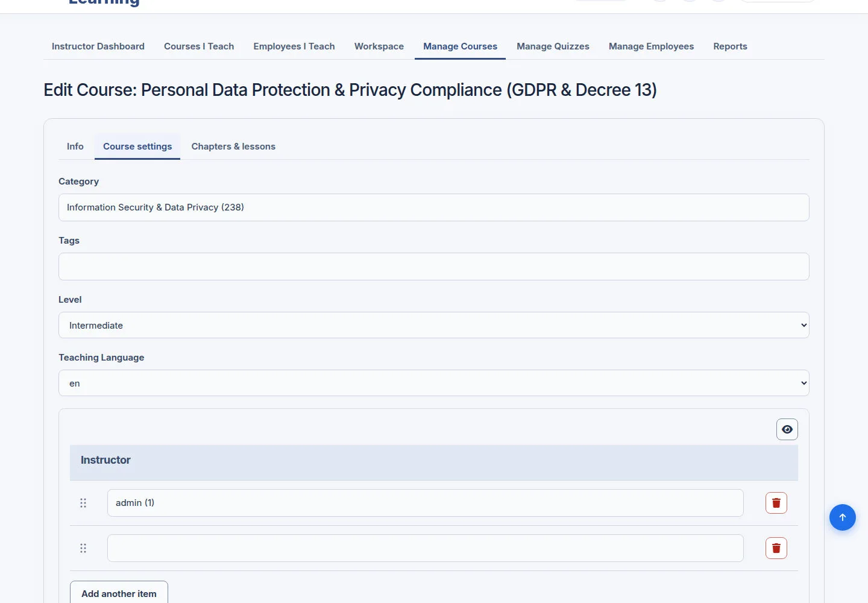Click the Teaching Language label
The image size is (868, 603).
point(101,358)
